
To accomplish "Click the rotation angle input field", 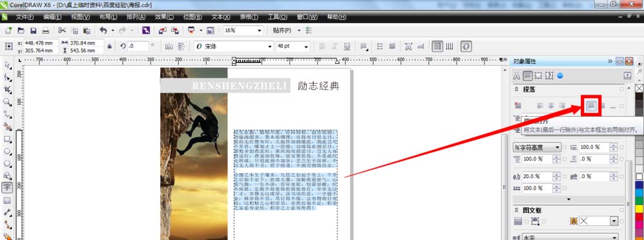I will click(x=138, y=46).
